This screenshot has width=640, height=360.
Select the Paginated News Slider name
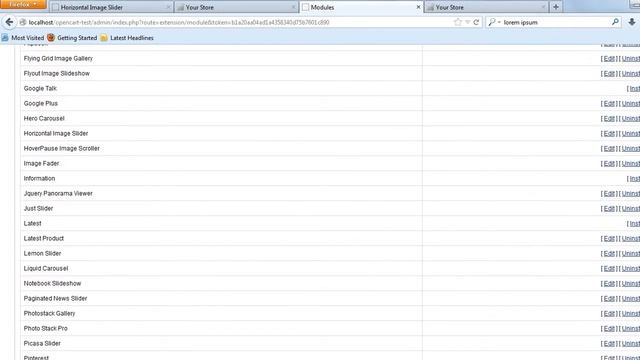click(x=56, y=299)
